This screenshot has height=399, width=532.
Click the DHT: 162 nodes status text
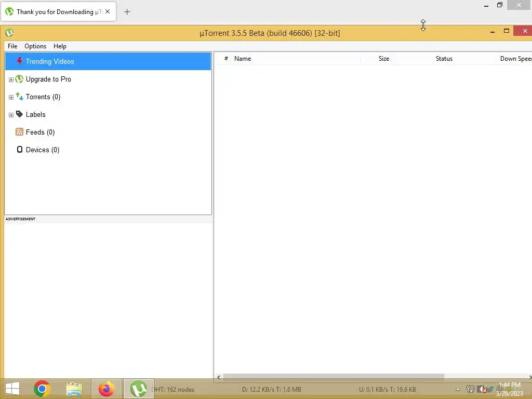point(174,390)
